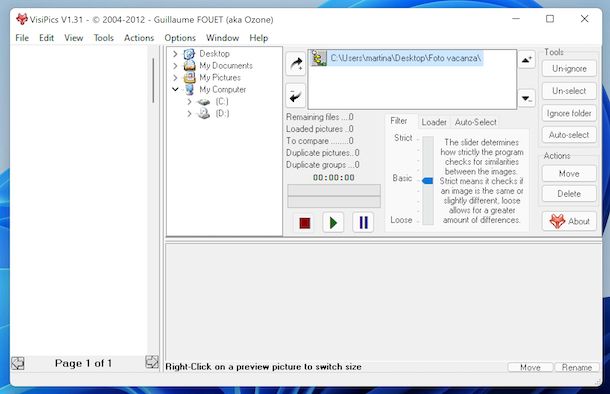The width and height of the screenshot is (610, 394).
Task: Click the bottom bar Move button
Action: tap(530, 367)
